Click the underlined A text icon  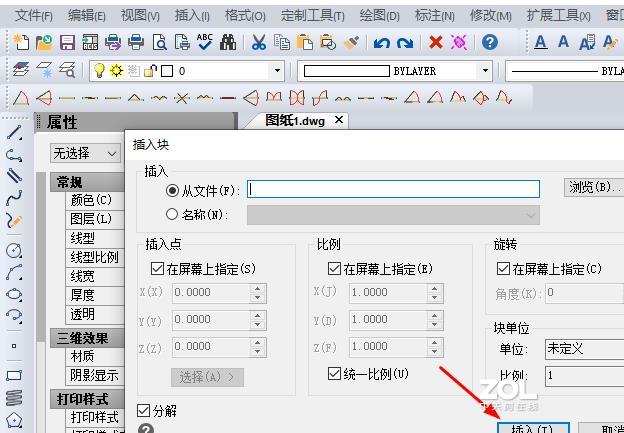coord(540,42)
